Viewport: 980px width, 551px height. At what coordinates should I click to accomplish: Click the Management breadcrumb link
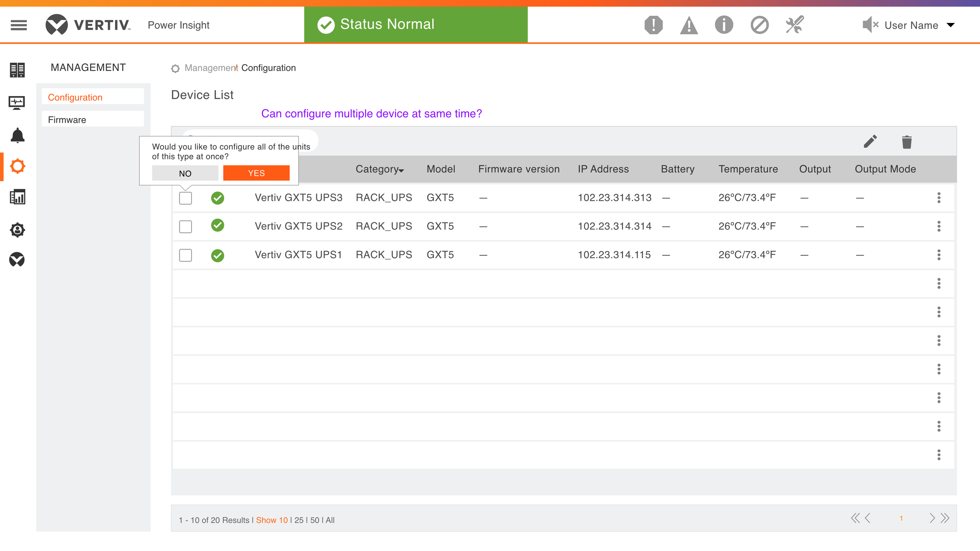[x=211, y=68]
